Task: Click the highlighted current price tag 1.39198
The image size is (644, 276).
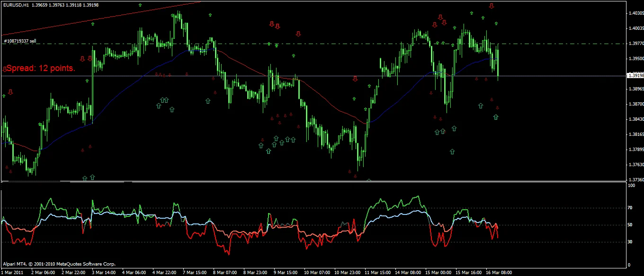Action: point(635,75)
